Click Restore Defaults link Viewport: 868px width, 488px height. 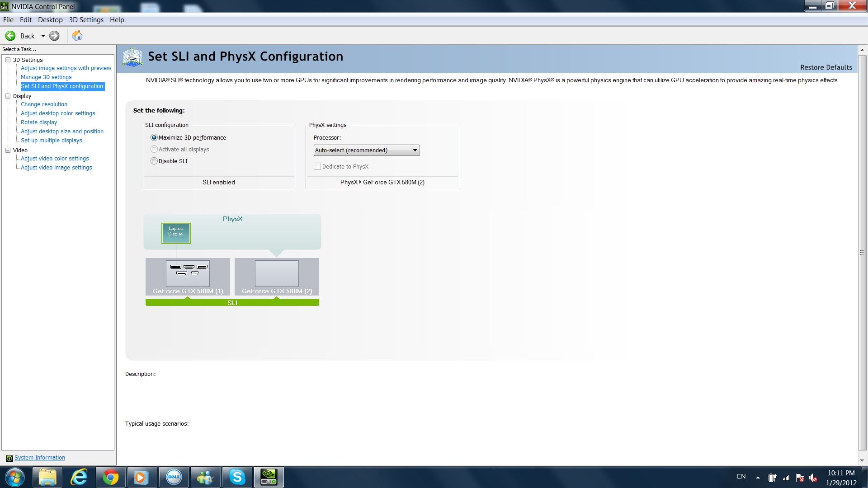pos(826,67)
